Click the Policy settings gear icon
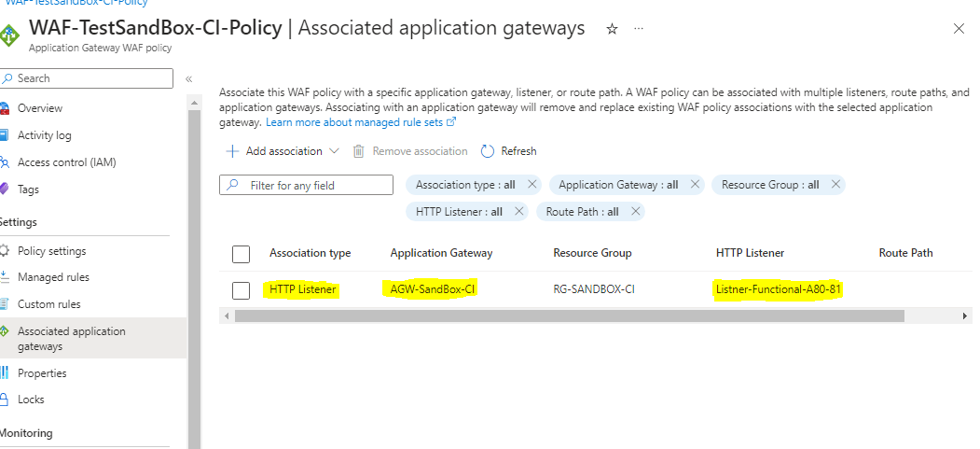Image resolution: width=980 pixels, height=449 pixels. click(x=5, y=251)
